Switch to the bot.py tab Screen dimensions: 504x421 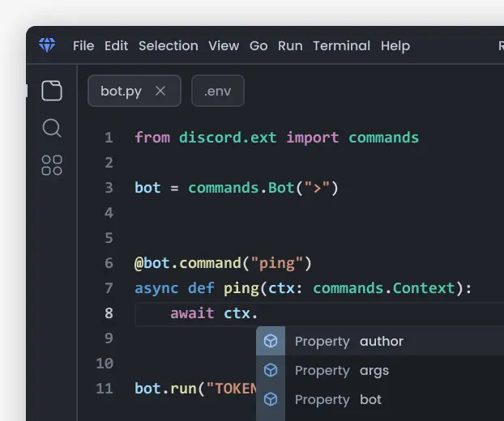[x=135, y=91]
